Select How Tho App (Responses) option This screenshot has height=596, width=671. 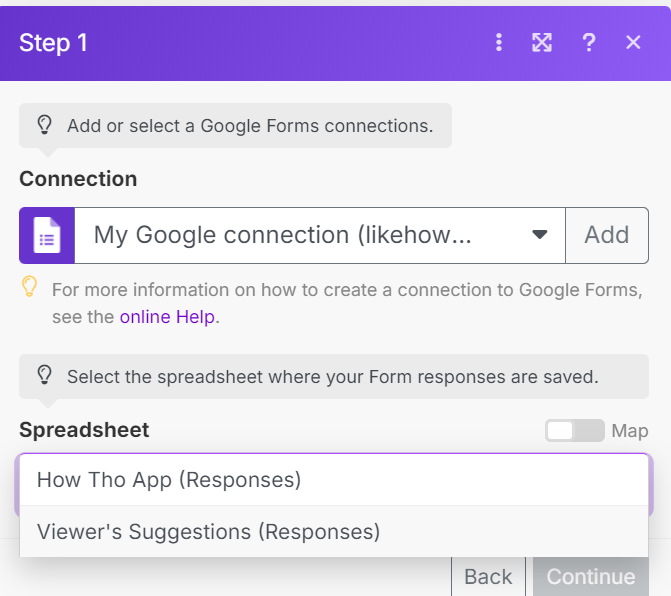tap(334, 480)
